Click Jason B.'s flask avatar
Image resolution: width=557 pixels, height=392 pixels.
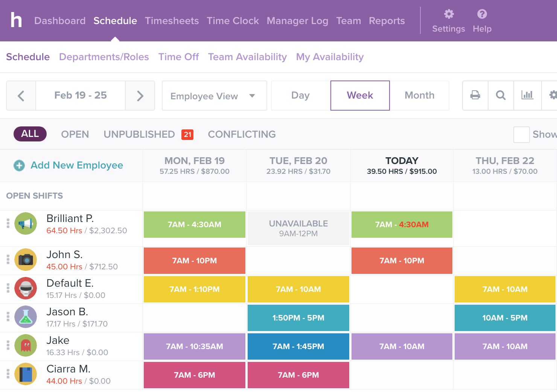coord(26,317)
